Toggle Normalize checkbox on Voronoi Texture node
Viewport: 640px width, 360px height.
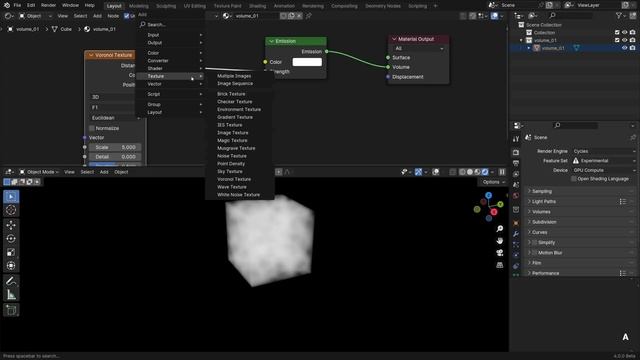click(x=92, y=128)
